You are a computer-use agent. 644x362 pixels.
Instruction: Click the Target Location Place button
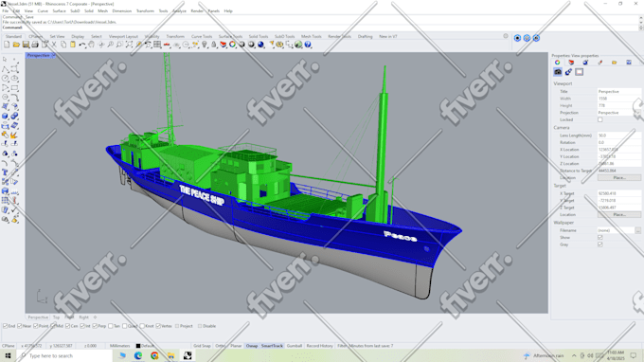click(x=619, y=214)
